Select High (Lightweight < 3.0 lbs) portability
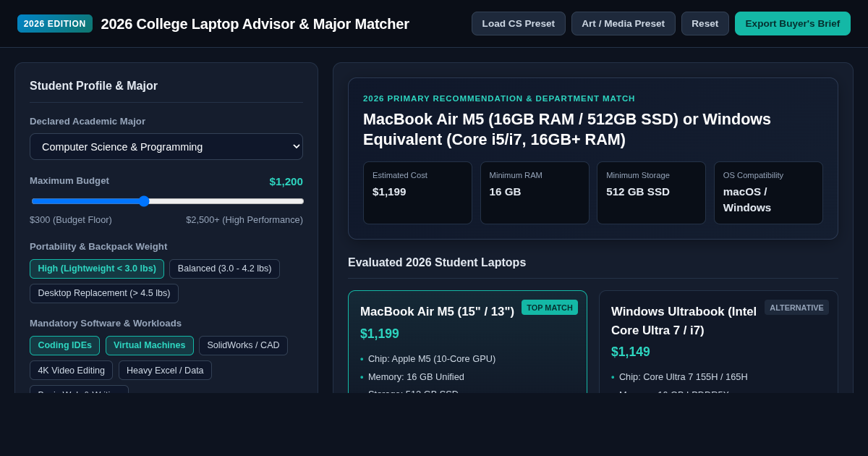The image size is (868, 456). click(x=97, y=269)
